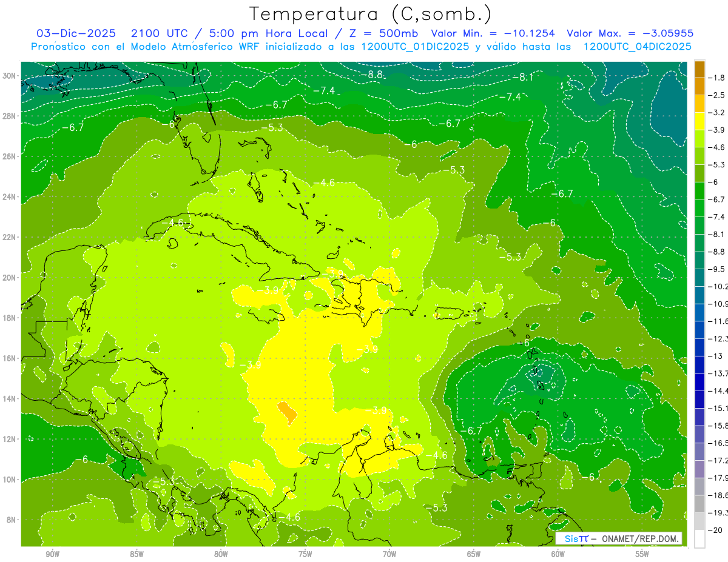
Task: Click the -13.7 label on the color scale
Action: tap(718, 373)
